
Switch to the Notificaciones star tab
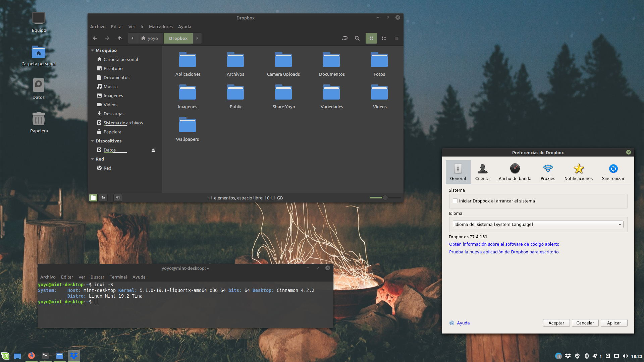578,172
